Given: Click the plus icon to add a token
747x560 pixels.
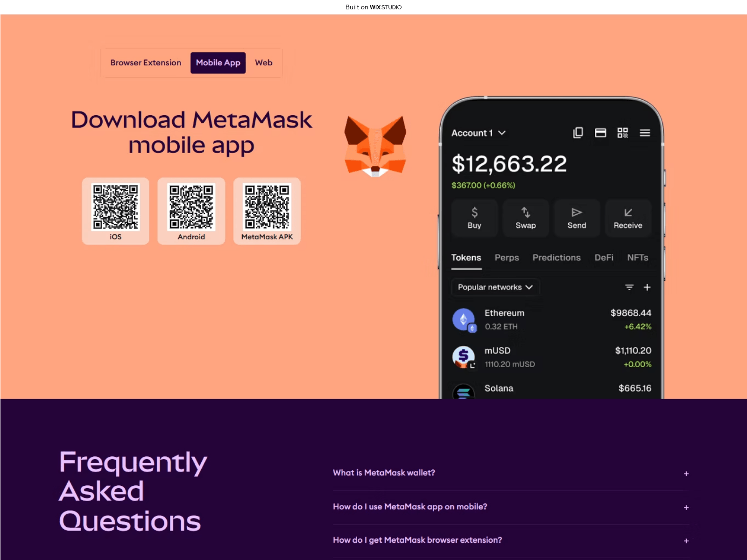Looking at the screenshot, I should click(647, 287).
